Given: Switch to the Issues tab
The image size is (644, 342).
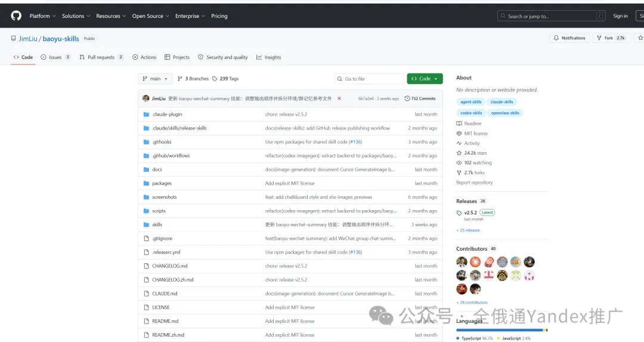Looking at the screenshot, I should pos(55,57).
